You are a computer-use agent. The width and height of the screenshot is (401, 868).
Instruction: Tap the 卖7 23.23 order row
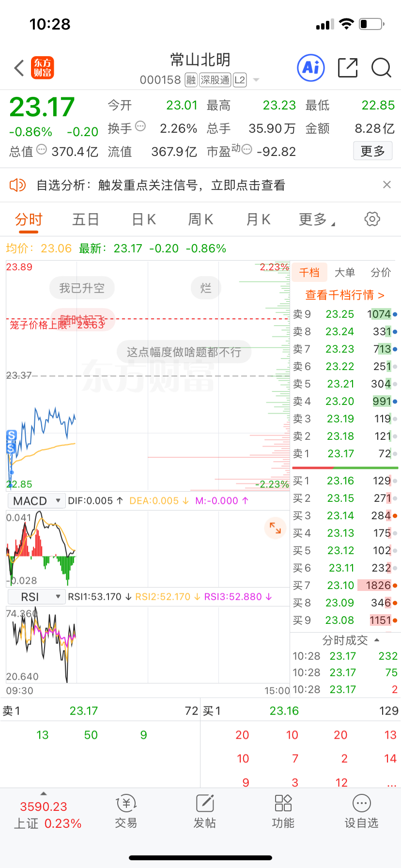pos(345,349)
